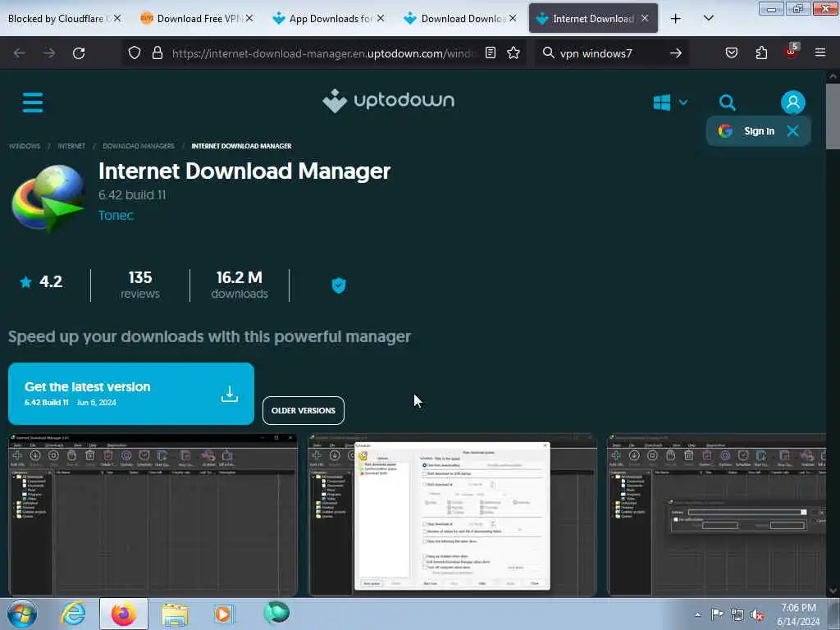Open the user account profile icon
840x630 pixels.
click(x=793, y=103)
